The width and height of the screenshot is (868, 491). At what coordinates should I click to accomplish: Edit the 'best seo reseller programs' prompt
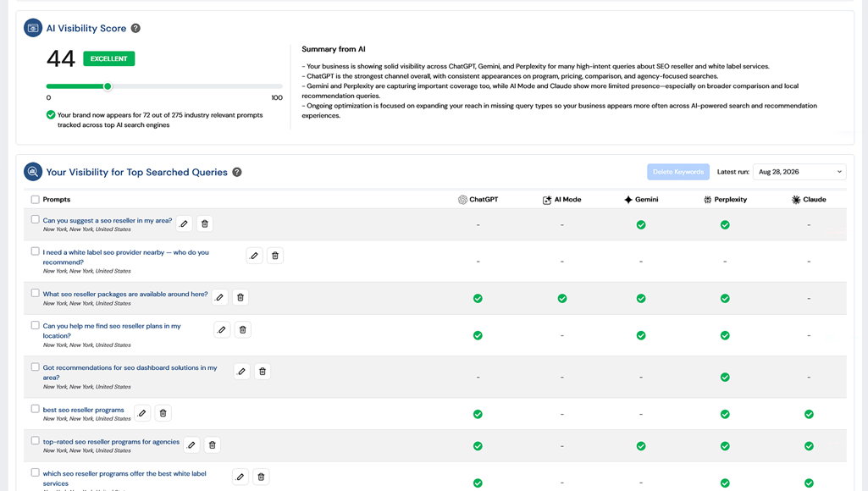click(142, 413)
